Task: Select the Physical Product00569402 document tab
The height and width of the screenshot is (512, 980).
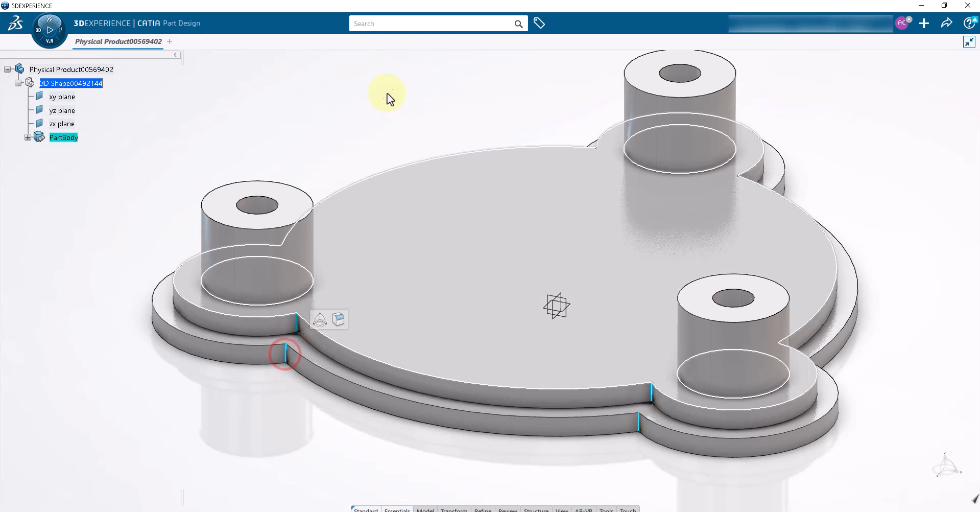Action: 118,41
